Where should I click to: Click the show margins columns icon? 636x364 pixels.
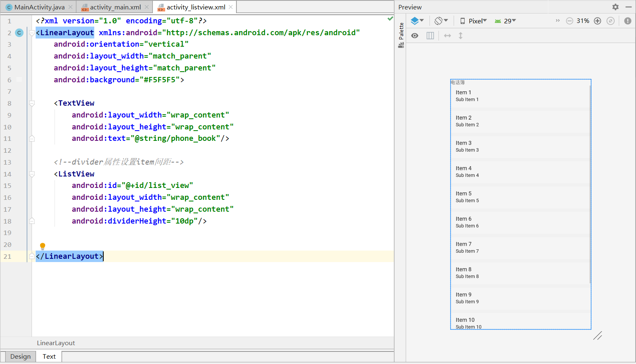(430, 36)
